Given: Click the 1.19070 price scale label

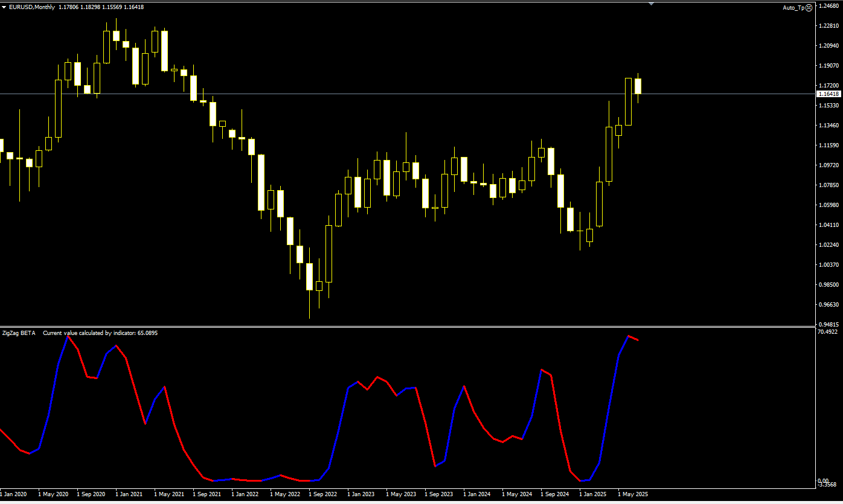Looking at the screenshot, I should point(829,66).
